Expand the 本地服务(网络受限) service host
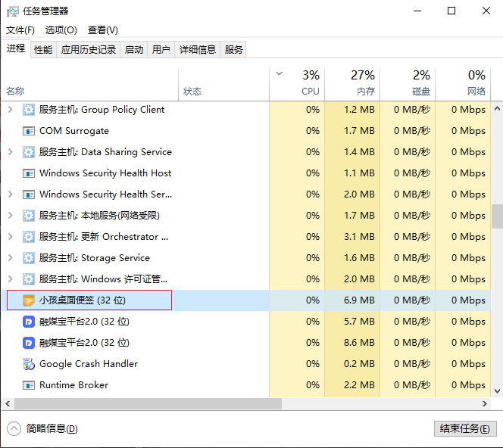This screenshot has width=503, height=448. pos(10,216)
